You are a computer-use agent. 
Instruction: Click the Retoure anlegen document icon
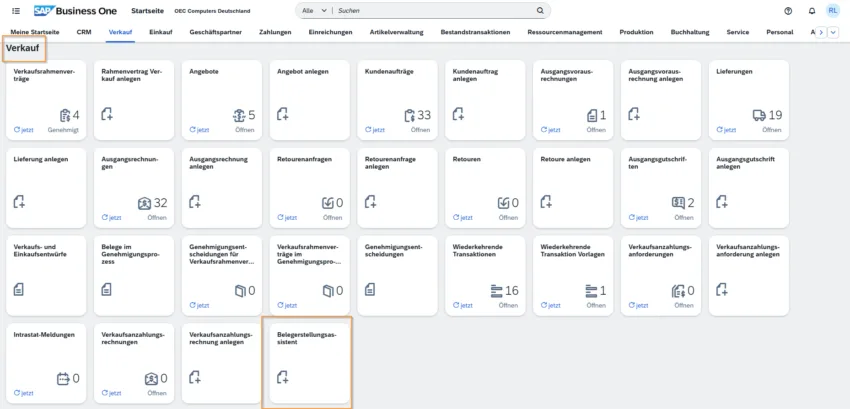(546, 202)
